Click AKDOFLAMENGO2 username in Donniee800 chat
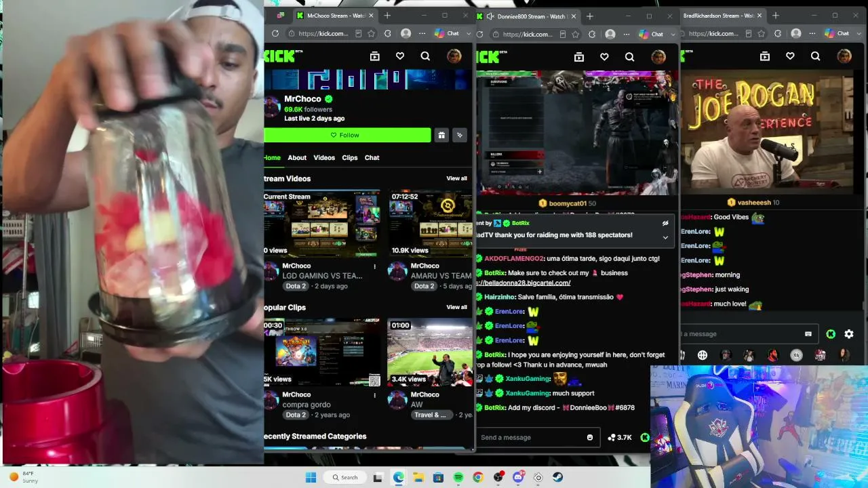Image resolution: width=868 pixels, height=488 pixels. [514, 259]
